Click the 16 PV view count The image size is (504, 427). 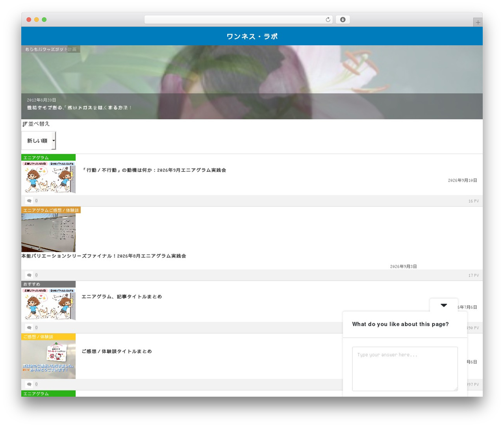[x=473, y=201]
